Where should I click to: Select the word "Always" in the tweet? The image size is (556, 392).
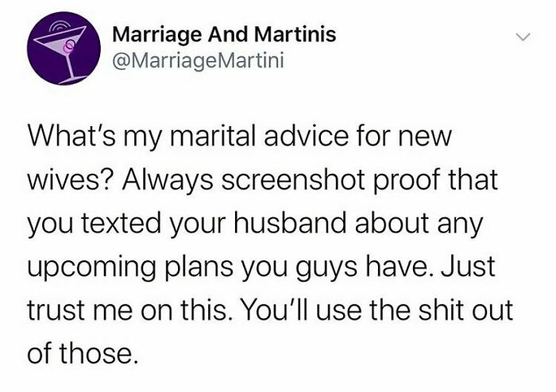(168, 181)
